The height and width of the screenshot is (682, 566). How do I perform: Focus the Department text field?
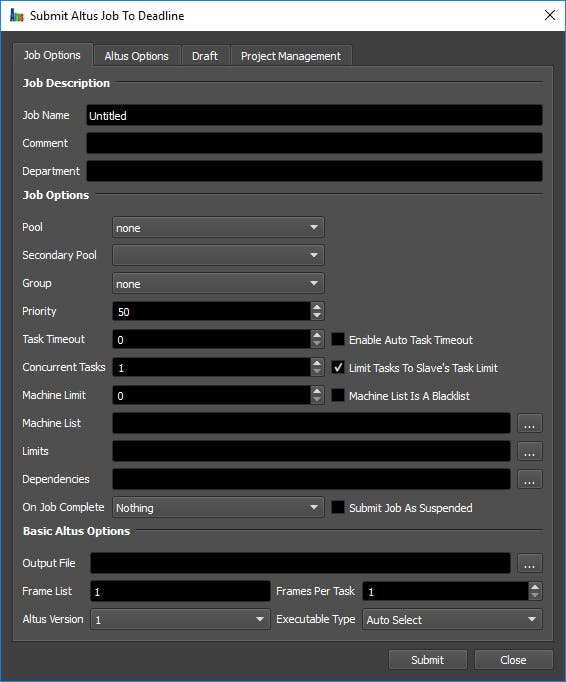pos(314,171)
